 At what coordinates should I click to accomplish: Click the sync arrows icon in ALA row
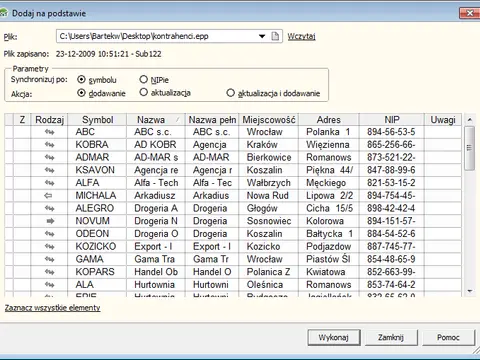[x=49, y=285]
